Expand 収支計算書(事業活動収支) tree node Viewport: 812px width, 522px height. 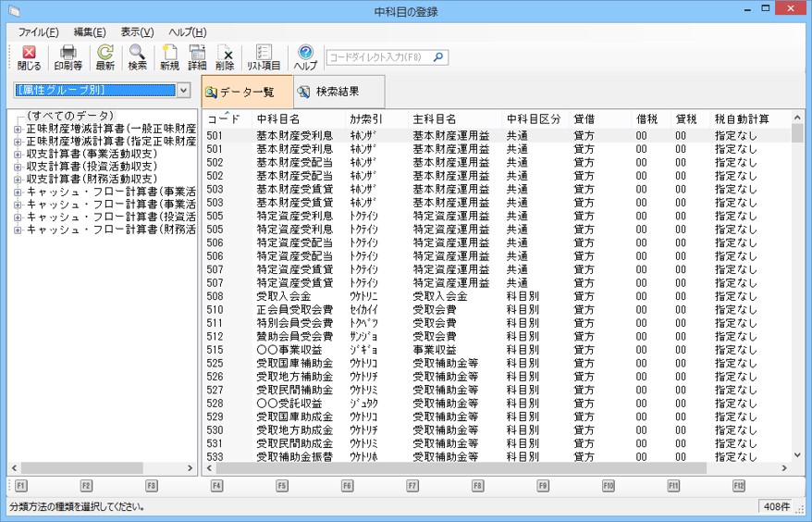tap(18, 154)
